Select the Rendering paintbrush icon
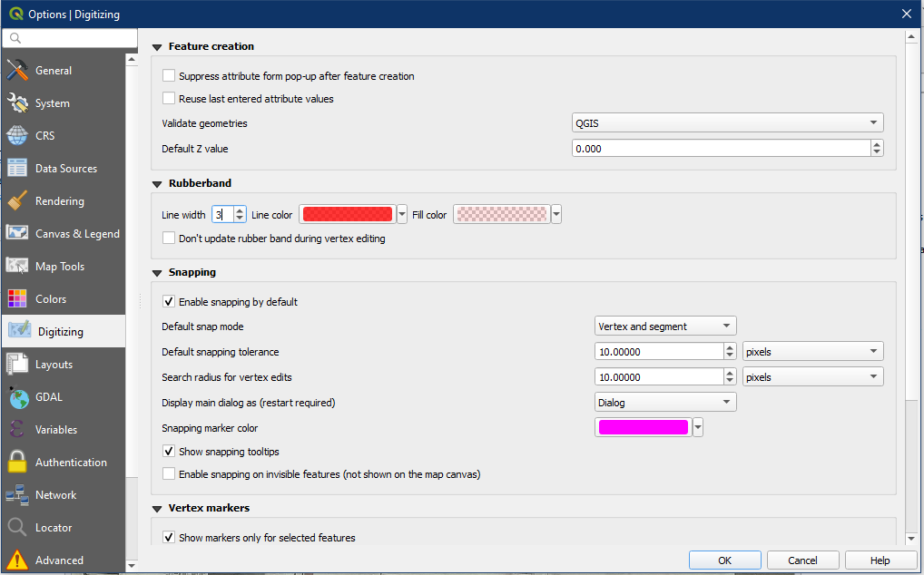Viewport: 924px width, 575px height. pyautogui.click(x=17, y=201)
